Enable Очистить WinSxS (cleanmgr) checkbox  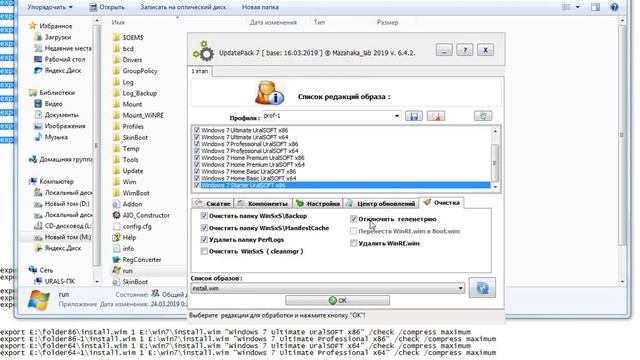[204, 251]
